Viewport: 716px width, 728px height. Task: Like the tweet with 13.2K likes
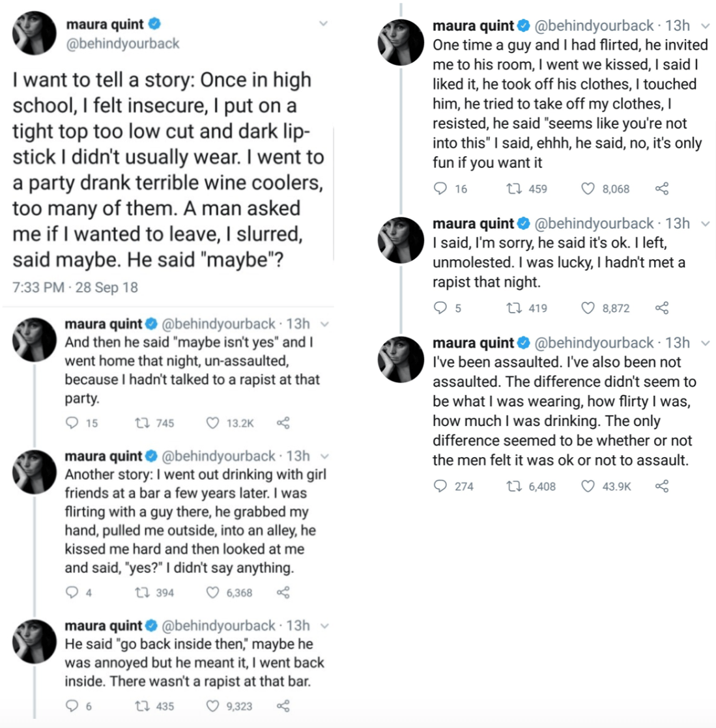tap(212, 423)
